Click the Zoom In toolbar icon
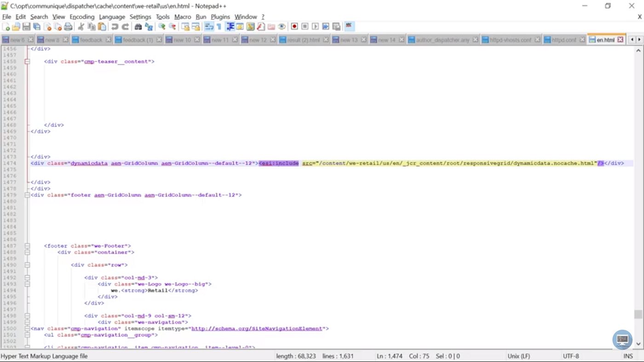 (x=161, y=27)
